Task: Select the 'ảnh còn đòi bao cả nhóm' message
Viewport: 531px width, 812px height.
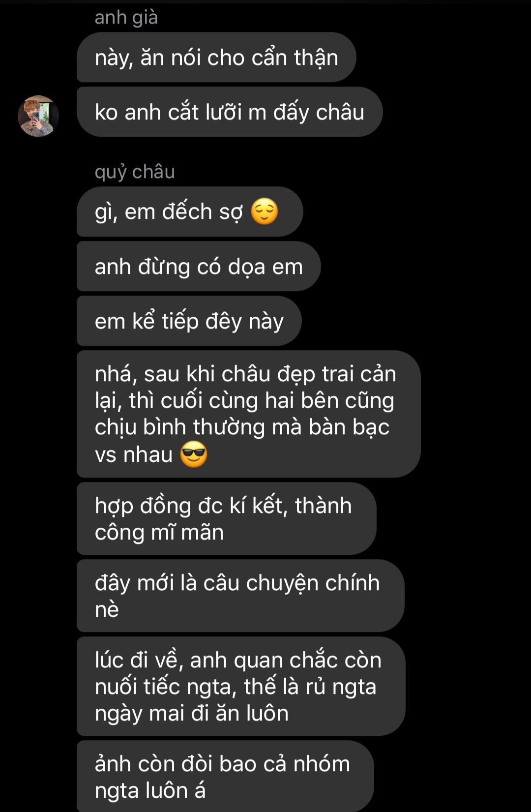Action: point(225,776)
